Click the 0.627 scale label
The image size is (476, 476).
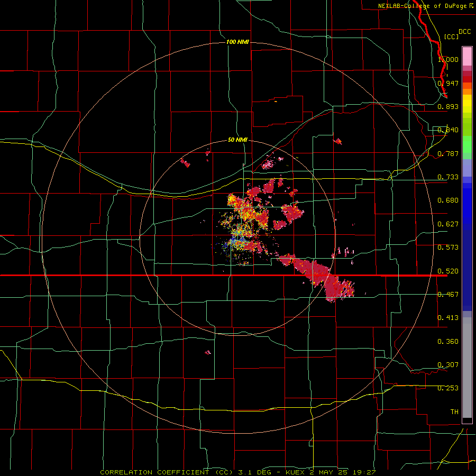[448, 224]
